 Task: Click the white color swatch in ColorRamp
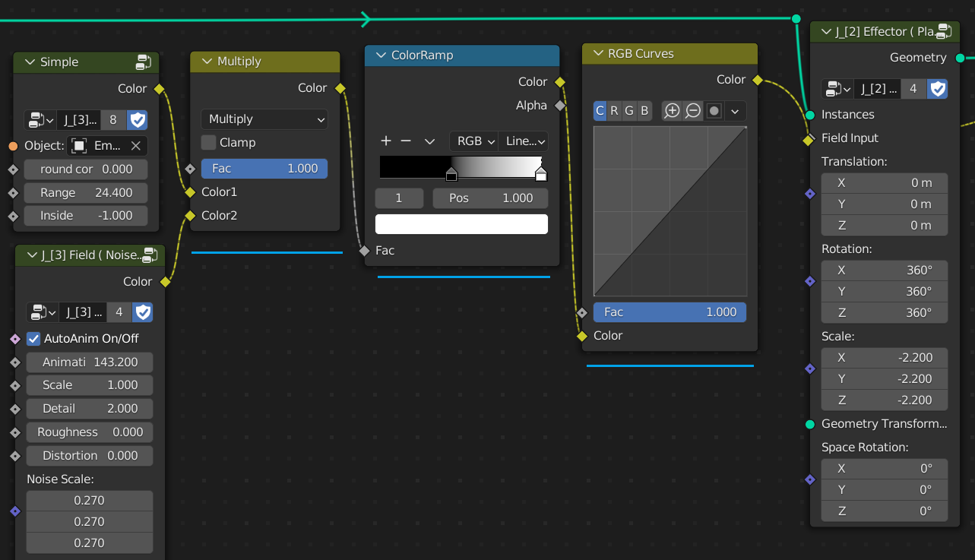click(461, 224)
